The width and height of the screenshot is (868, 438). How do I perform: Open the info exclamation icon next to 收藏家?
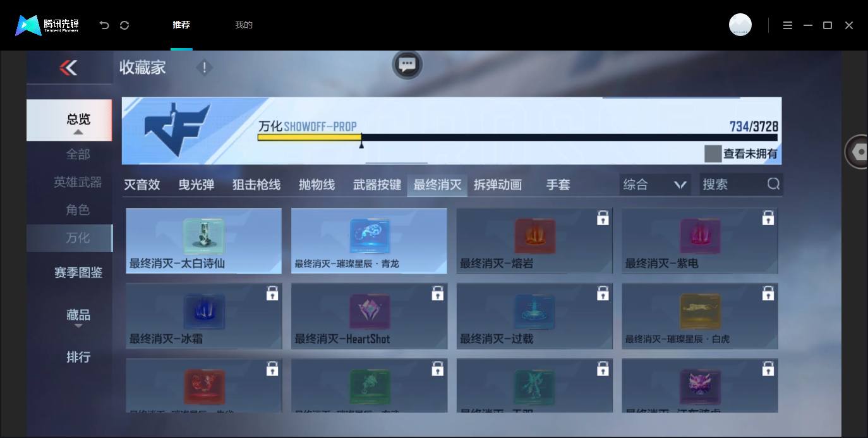coord(204,68)
